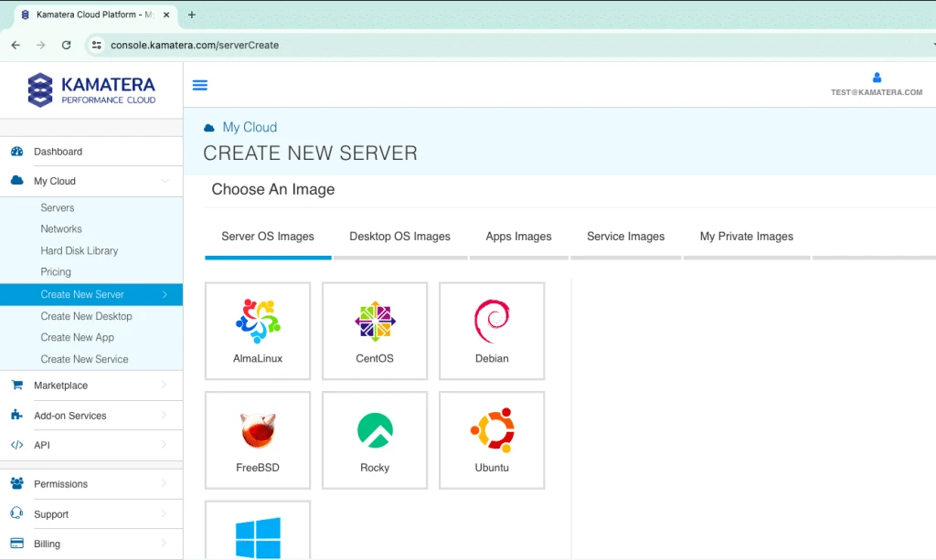
Task: Choose the Windows logo tile
Action: 258,530
